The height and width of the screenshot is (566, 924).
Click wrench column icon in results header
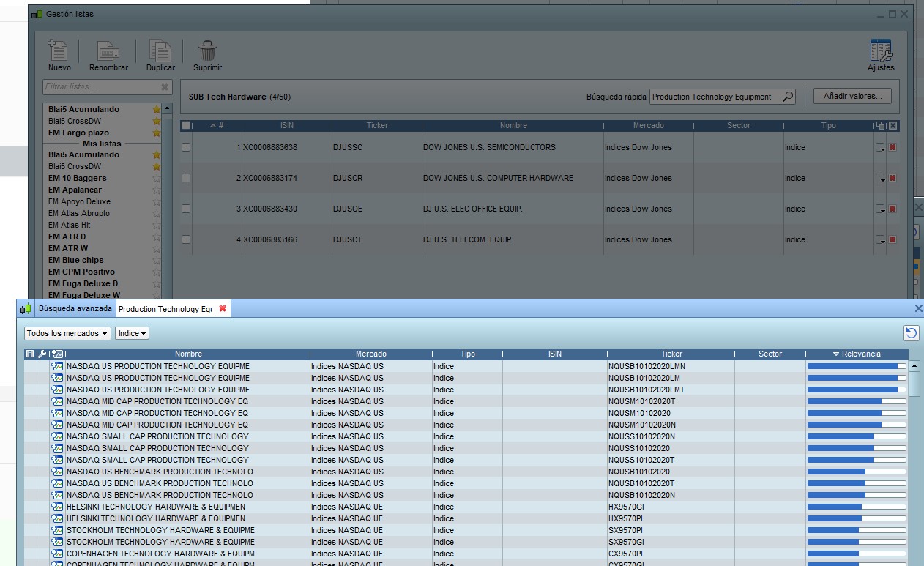coord(42,354)
